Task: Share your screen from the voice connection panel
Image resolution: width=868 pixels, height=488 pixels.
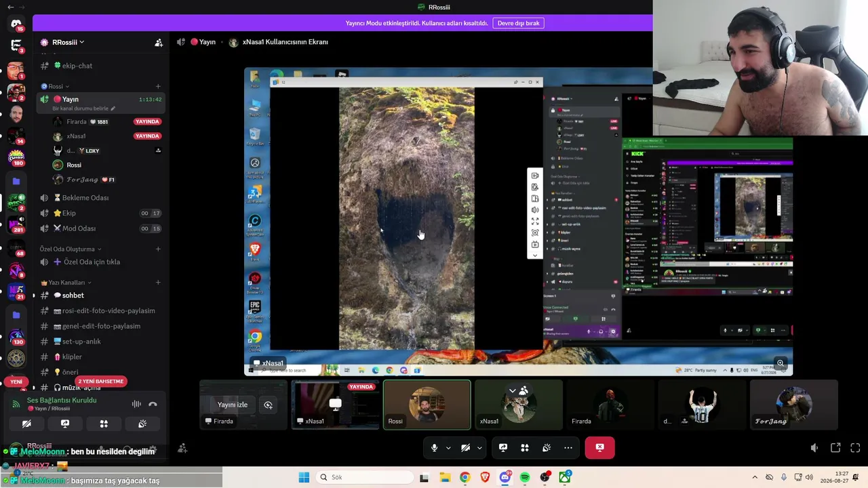Action: coord(65,424)
